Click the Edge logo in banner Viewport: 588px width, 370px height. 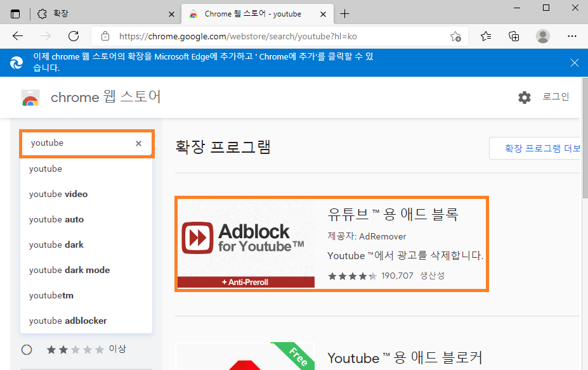[16, 63]
